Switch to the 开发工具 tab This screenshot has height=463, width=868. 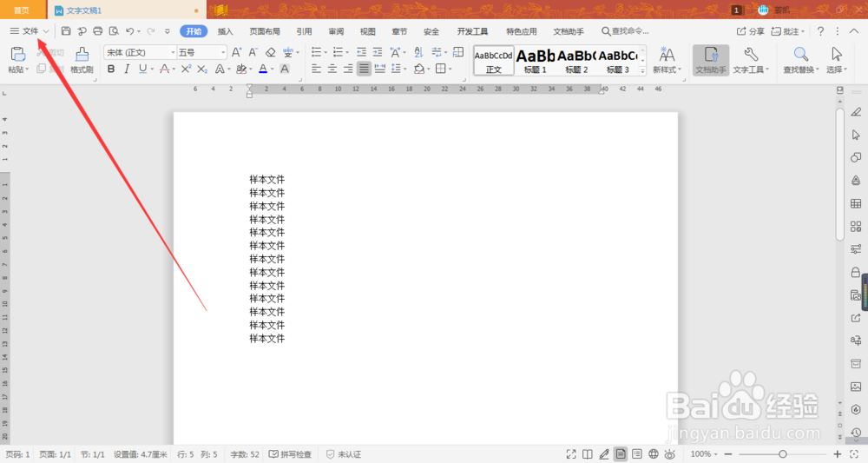tap(472, 31)
